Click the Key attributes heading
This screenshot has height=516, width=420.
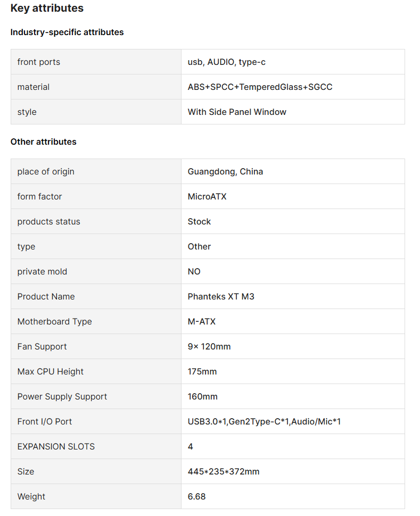pos(47,9)
